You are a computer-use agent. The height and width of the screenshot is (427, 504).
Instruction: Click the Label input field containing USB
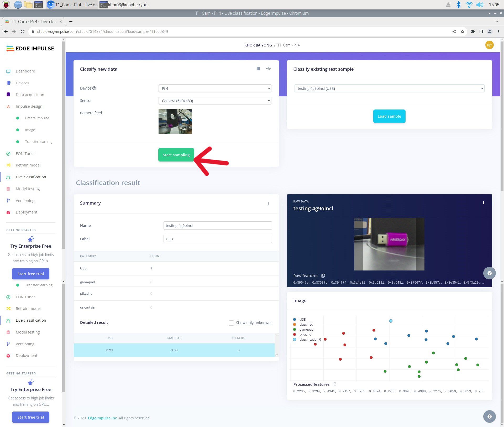tap(217, 239)
